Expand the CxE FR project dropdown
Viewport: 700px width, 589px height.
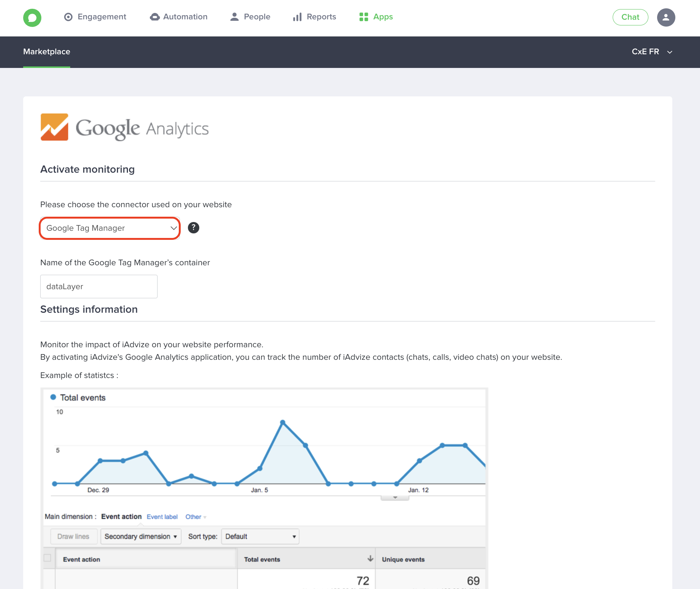[x=652, y=52]
